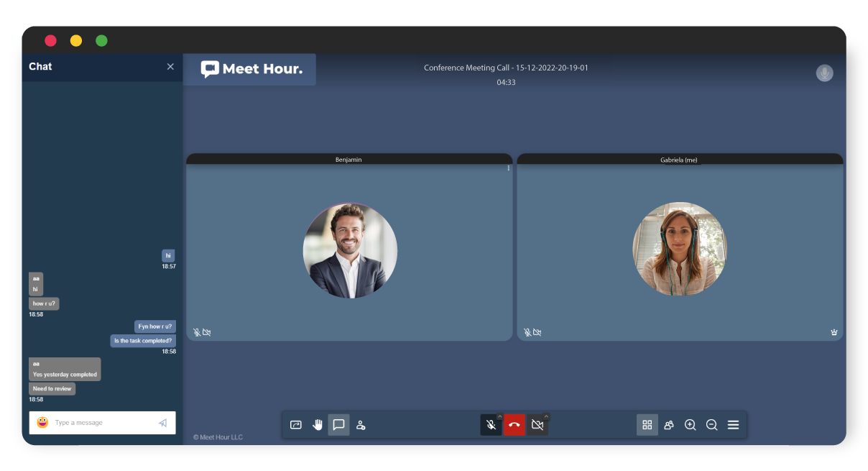
Task: Open the invite people option
Action: pyautogui.click(x=361, y=425)
